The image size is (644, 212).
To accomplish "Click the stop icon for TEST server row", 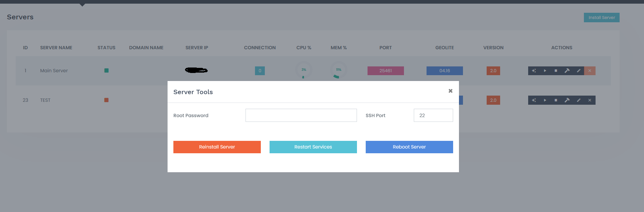I will pyautogui.click(x=556, y=100).
